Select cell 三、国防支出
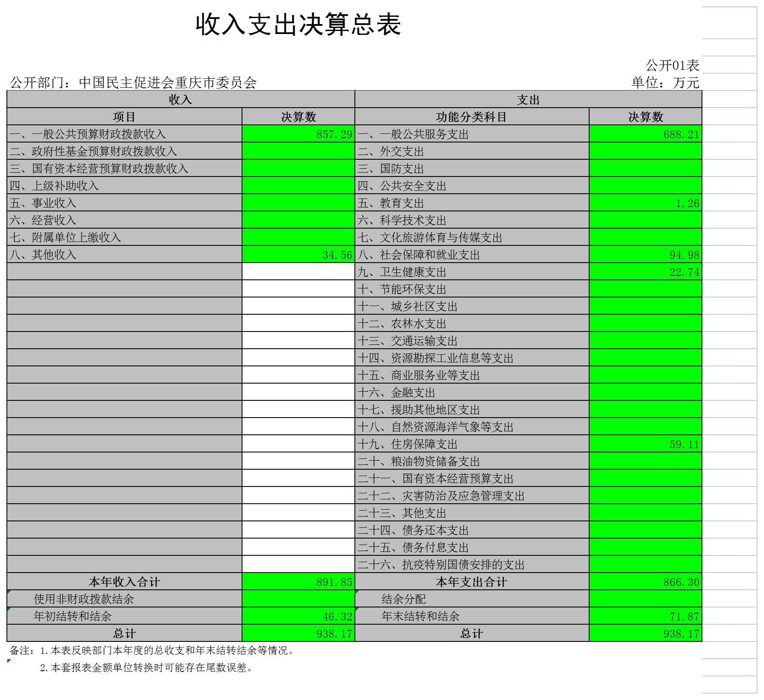Viewport: 764px width, 700px height. click(472, 168)
